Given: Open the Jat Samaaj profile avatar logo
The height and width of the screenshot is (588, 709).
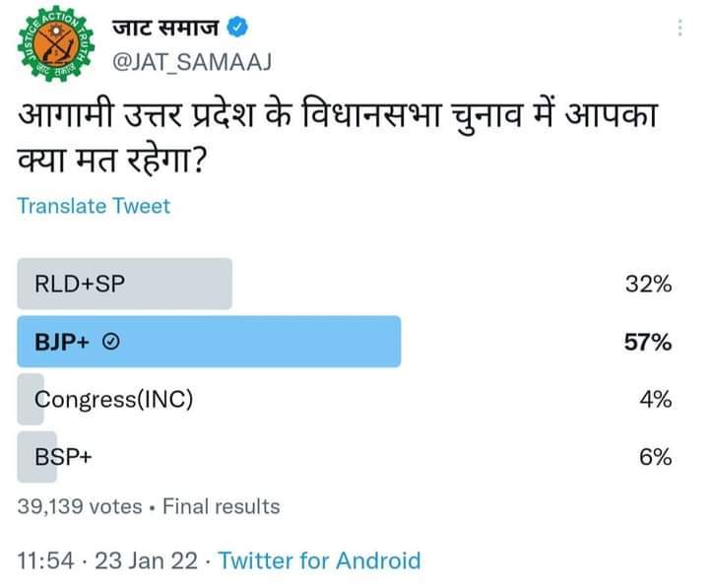Looking at the screenshot, I should 55,44.
